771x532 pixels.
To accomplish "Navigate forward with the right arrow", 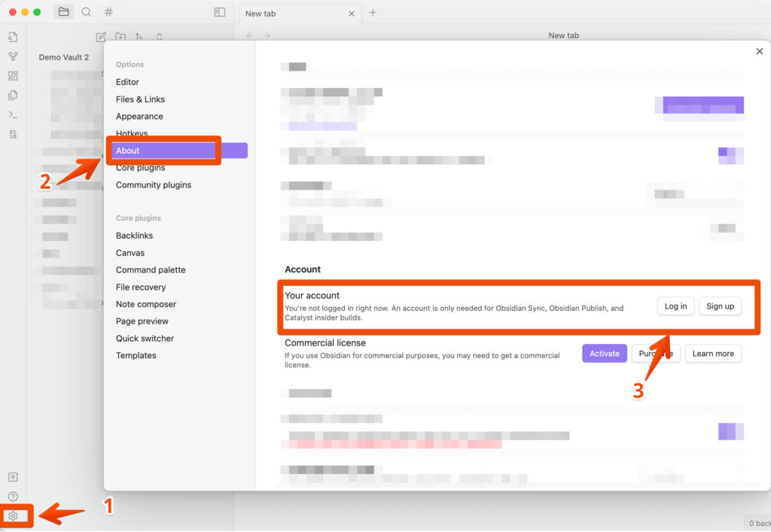I will (x=267, y=35).
